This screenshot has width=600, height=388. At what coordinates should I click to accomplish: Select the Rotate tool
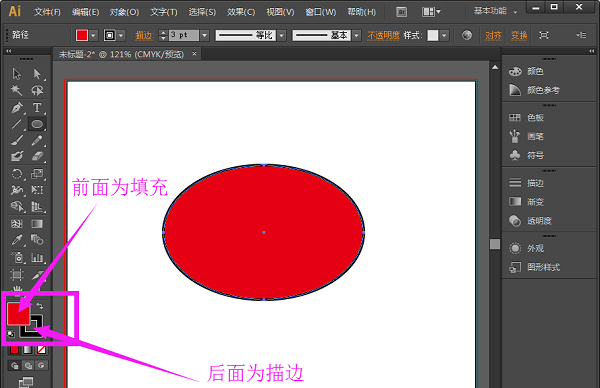tap(16, 174)
